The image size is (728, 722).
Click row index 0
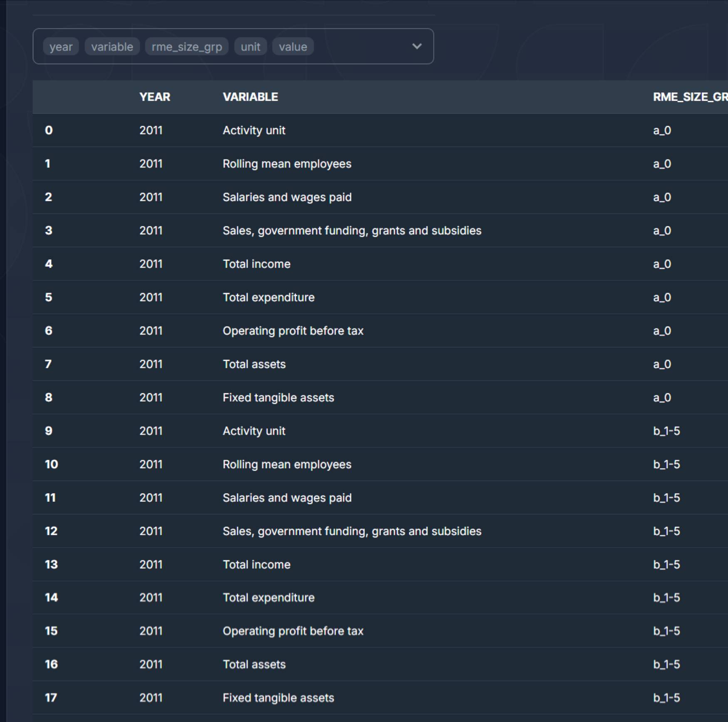pyautogui.click(x=49, y=130)
